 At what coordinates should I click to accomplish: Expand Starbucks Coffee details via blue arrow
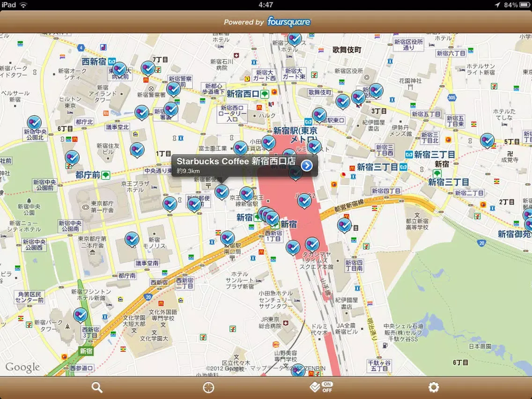click(x=307, y=166)
